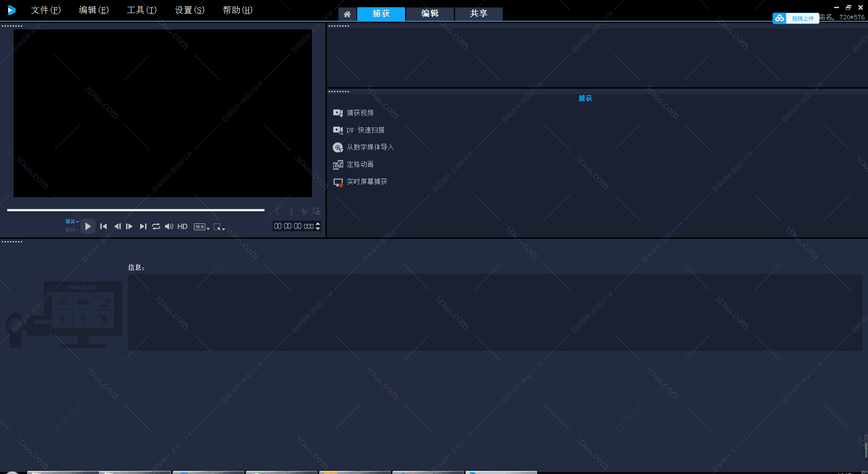Switch to the 编辑 tab
This screenshot has width=868, height=474.
429,14
